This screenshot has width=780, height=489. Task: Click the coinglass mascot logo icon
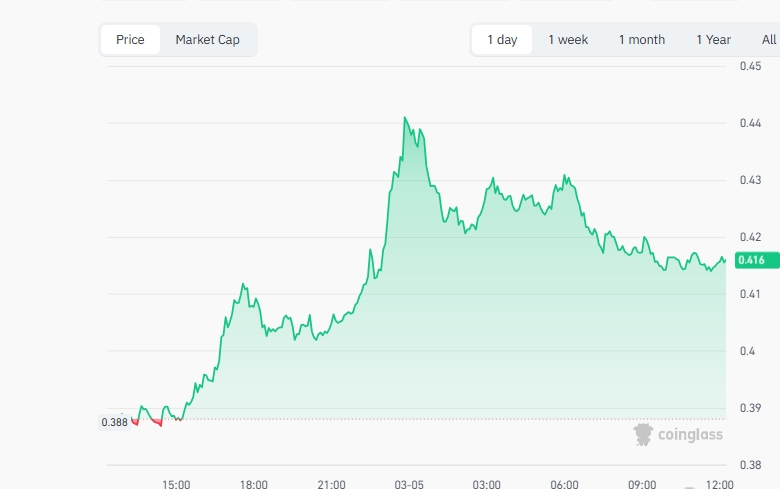[x=643, y=434]
